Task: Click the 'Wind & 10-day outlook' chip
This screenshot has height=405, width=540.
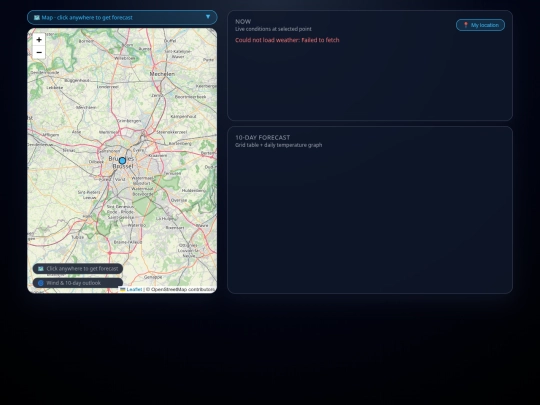Action: point(78,283)
